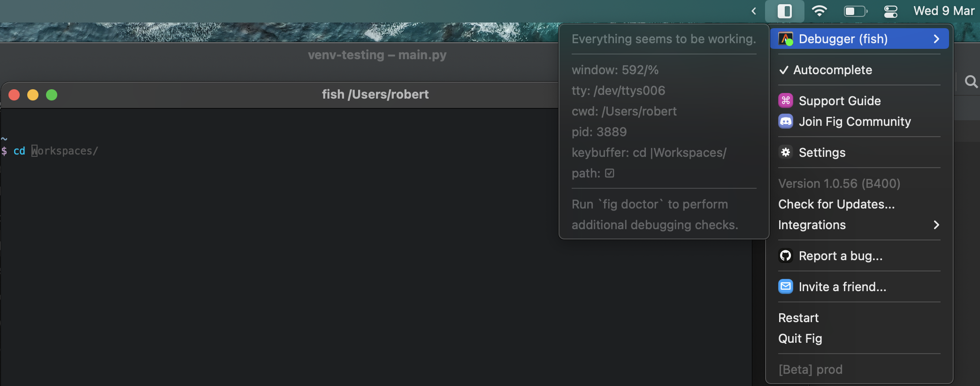Click the command-key icon by Support Guide
The image size is (980, 386).
coord(785,100)
